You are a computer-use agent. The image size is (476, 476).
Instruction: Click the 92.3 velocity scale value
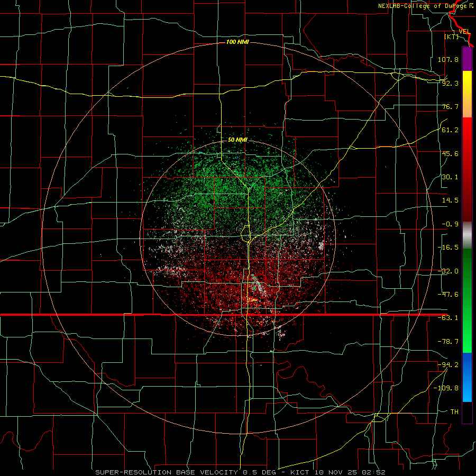point(450,83)
